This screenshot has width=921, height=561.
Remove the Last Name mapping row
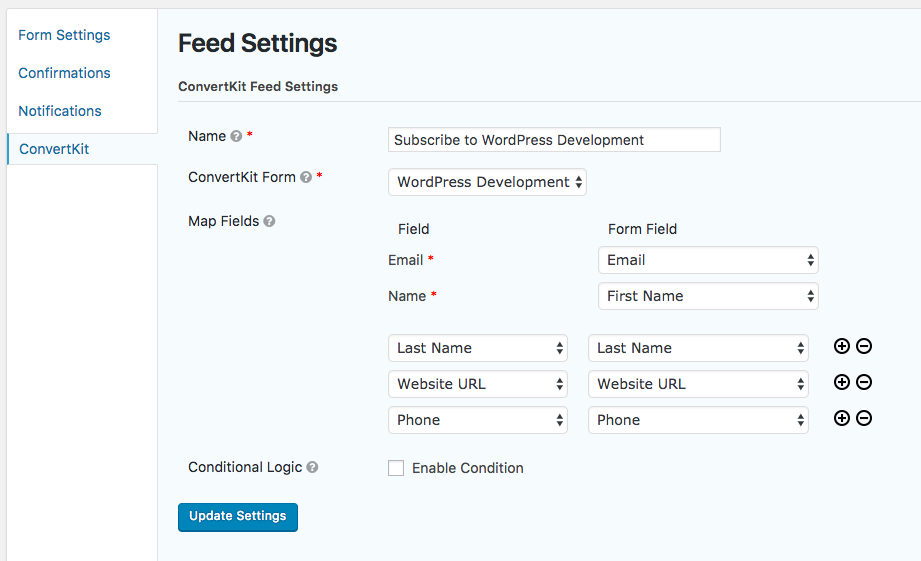click(x=864, y=346)
